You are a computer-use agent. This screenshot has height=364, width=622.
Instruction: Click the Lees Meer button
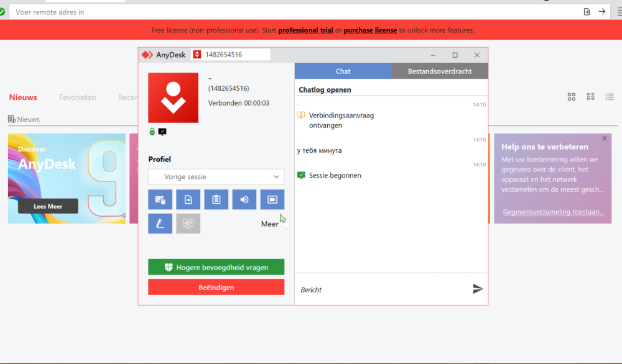(x=48, y=206)
